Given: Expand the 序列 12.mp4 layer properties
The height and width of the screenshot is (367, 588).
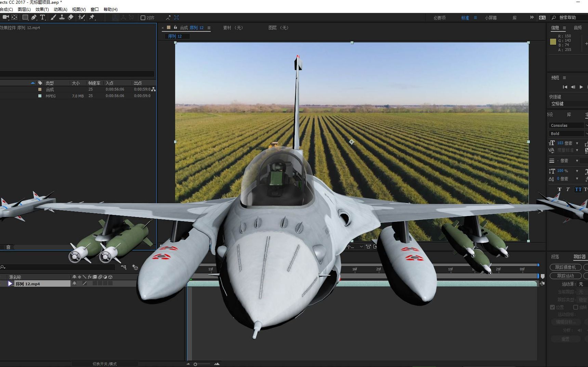Looking at the screenshot, I should (x=10, y=284).
